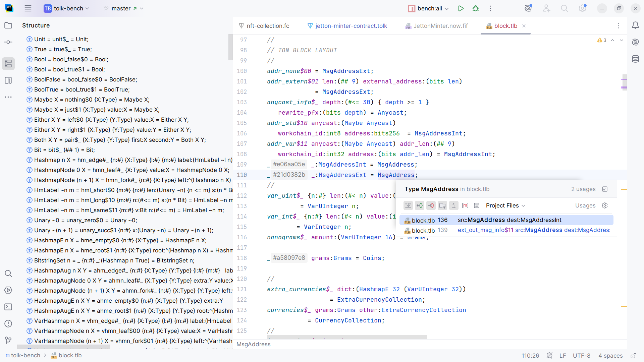Change the 4 spaces indent setting

[610, 356]
